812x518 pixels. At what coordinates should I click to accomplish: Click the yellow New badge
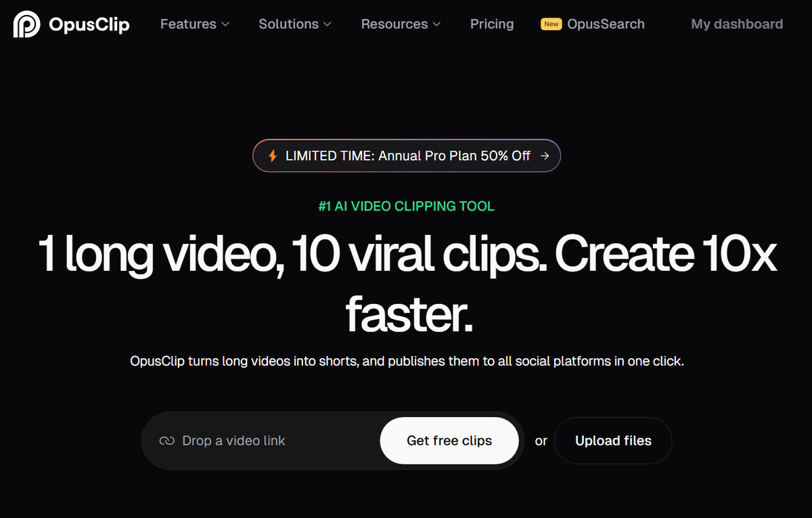(551, 24)
